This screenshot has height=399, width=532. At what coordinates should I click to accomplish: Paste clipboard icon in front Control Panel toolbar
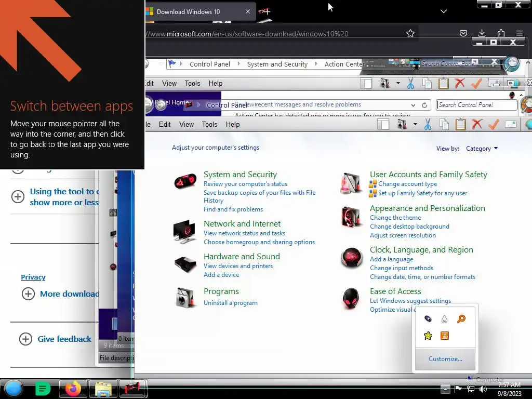[x=460, y=125]
